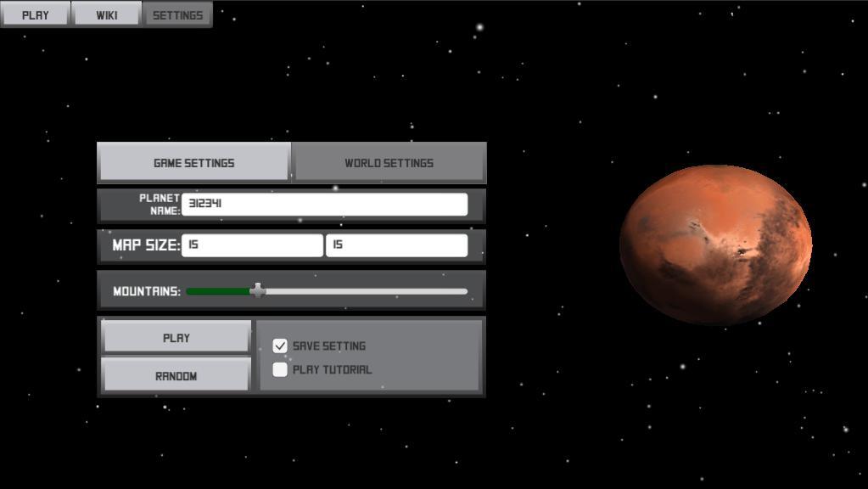Click the Mountains slider handle
The height and width of the screenshot is (489, 868).
click(x=257, y=290)
